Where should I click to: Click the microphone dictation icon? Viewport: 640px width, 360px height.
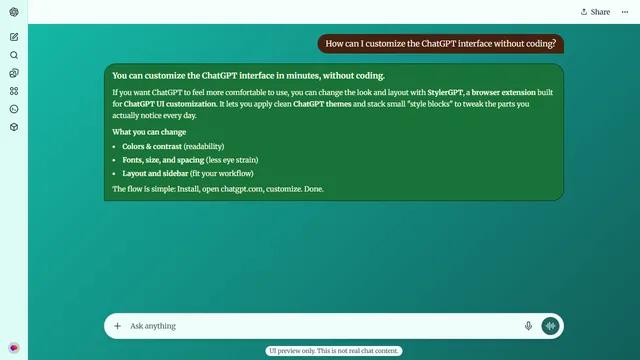pos(528,326)
